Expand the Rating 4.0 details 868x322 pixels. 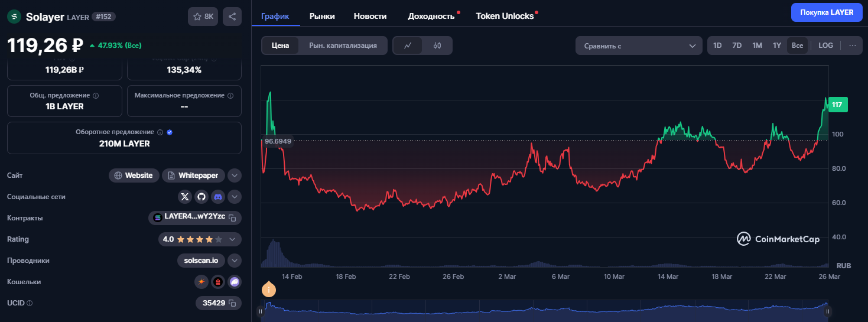(x=233, y=239)
